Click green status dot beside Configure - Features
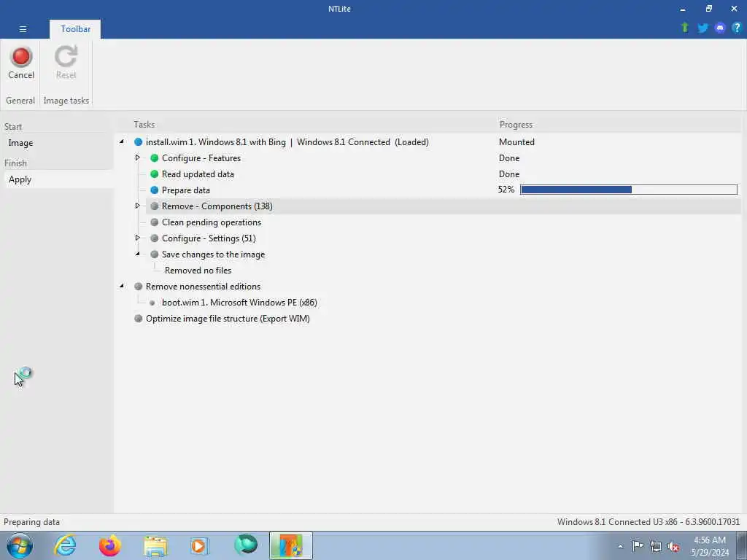The height and width of the screenshot is (560, 747). pos(155,158)
